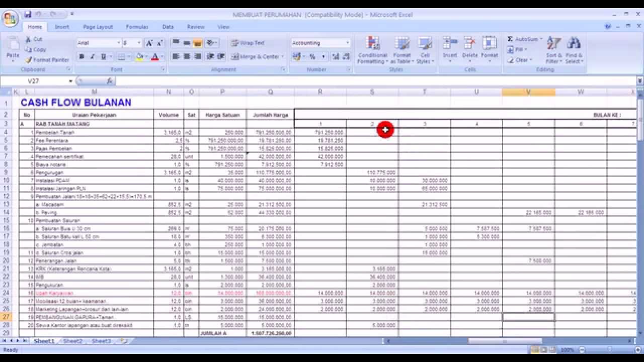Click the Insert Function fx button
The height and width of the screenshot is (362, 644).
tap(110, 81)
